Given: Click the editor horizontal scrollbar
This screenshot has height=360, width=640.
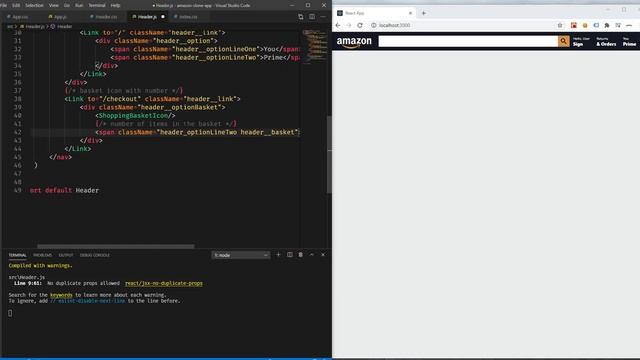Looking at the screenshot, I should [116, 246].
